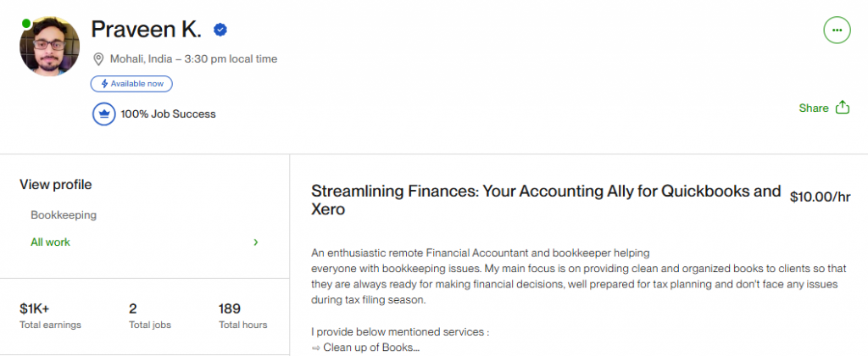Click the blue verified badge icon
Viewport: 868px width, 356px height.
pos(220,30)
